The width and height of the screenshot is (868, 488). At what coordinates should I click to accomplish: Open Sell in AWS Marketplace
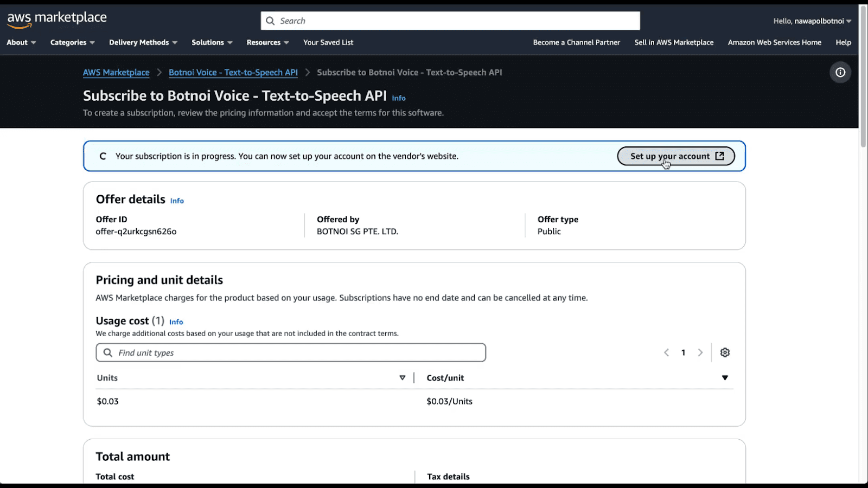pyautogui.click(x=674, y=42)
